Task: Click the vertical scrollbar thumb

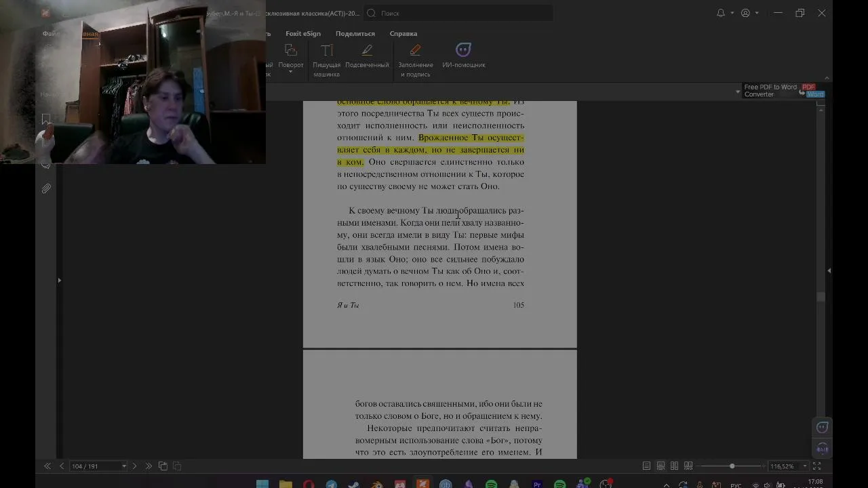Action: [821, 297]
